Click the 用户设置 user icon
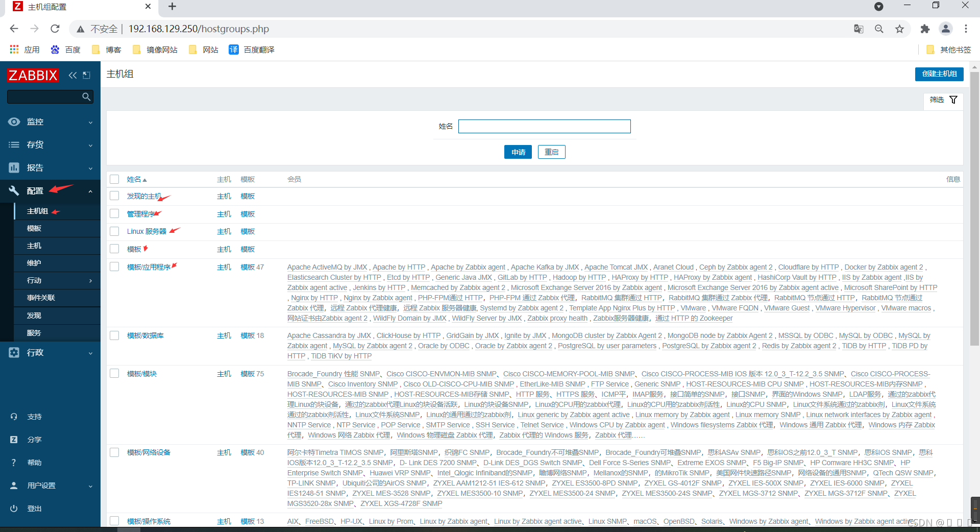The width and height of the screenshot is (980, 532). (14, 486)
